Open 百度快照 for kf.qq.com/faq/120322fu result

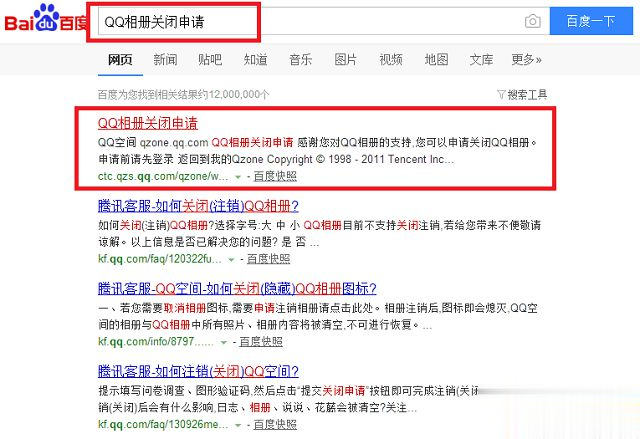(269, 259)
